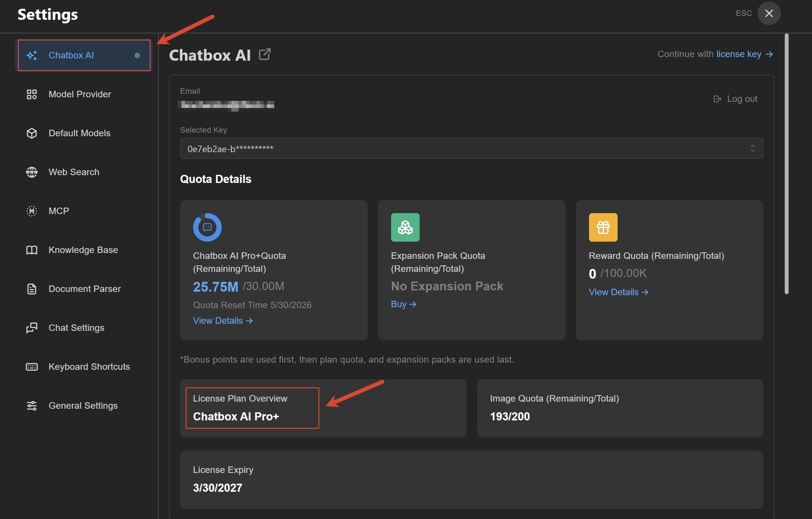The width and height of the screenshot is (812, 519).
Task: Open Web Search settings
Action: coord(84,172)
